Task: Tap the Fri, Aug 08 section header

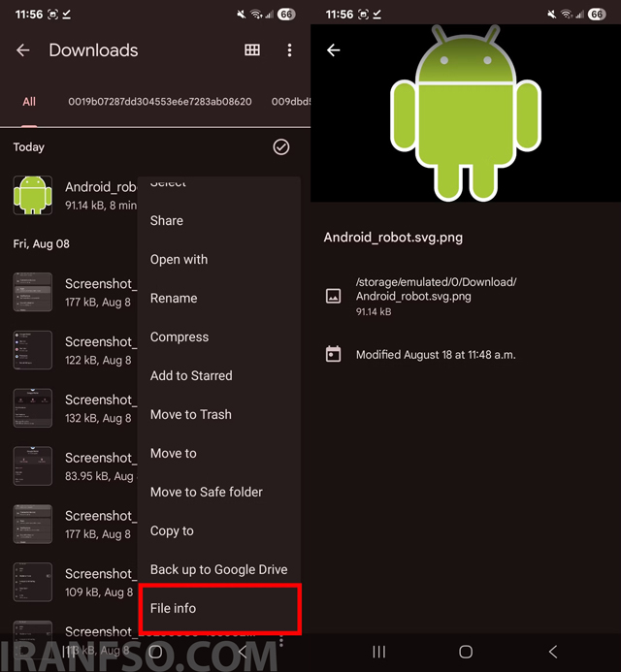Action: (x=41, y=243)
